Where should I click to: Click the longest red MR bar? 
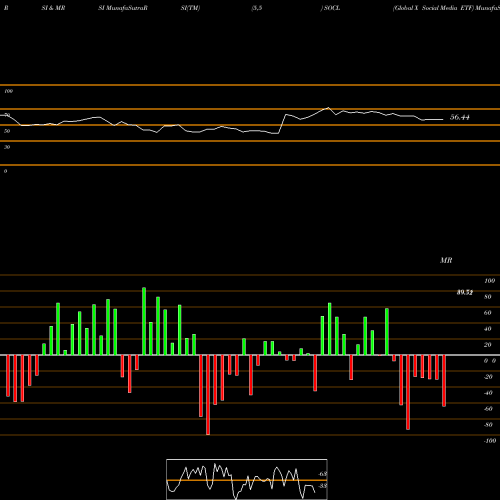click(x=208, y=395)
